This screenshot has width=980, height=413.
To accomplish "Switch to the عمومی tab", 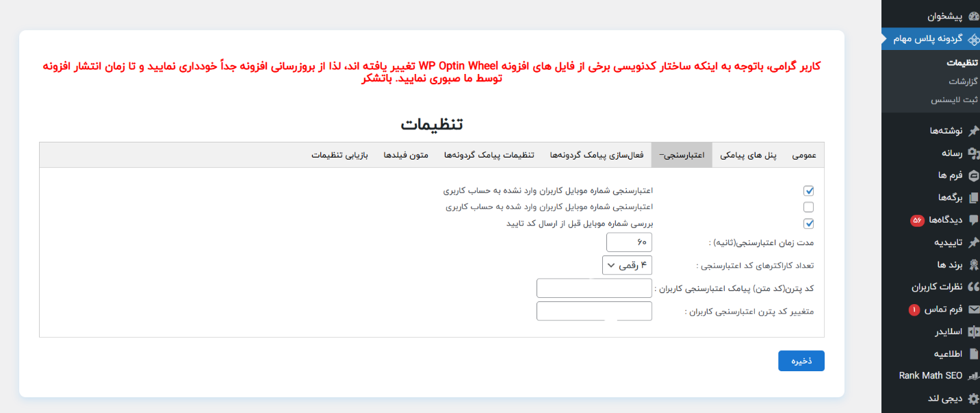I will point(804,155).
